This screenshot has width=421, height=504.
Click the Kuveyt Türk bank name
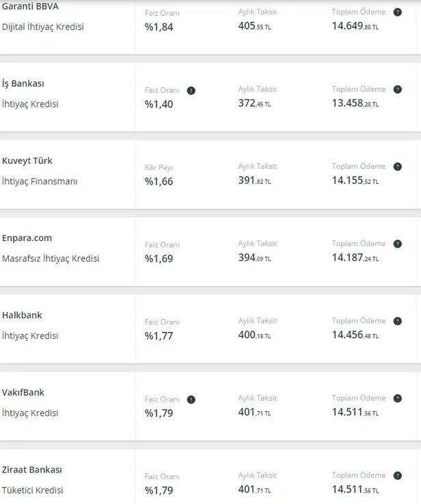(x=27, y=160)
